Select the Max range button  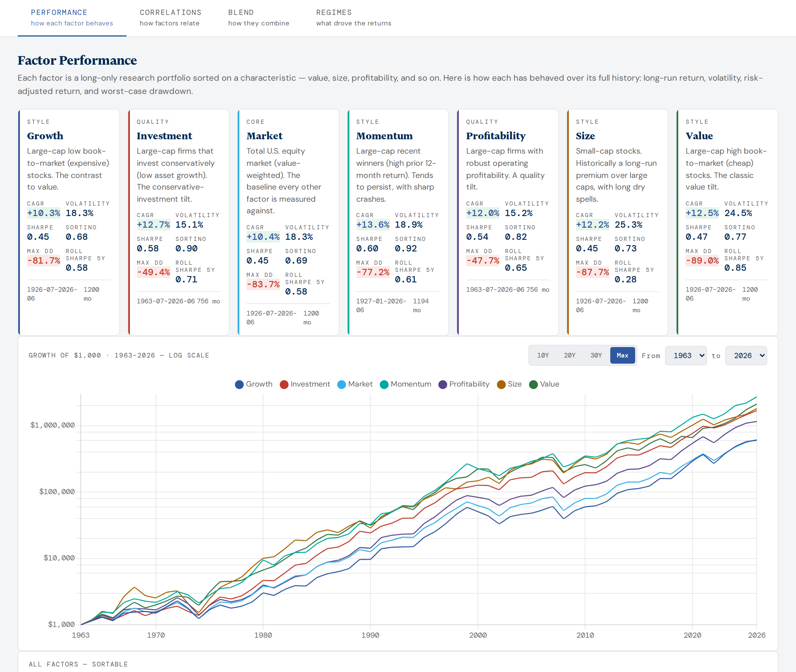click(622, 355)
